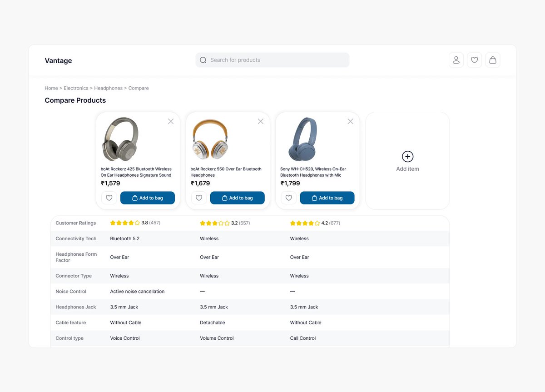Remove Sony WH-CH520 from comparison

point(350,121)
